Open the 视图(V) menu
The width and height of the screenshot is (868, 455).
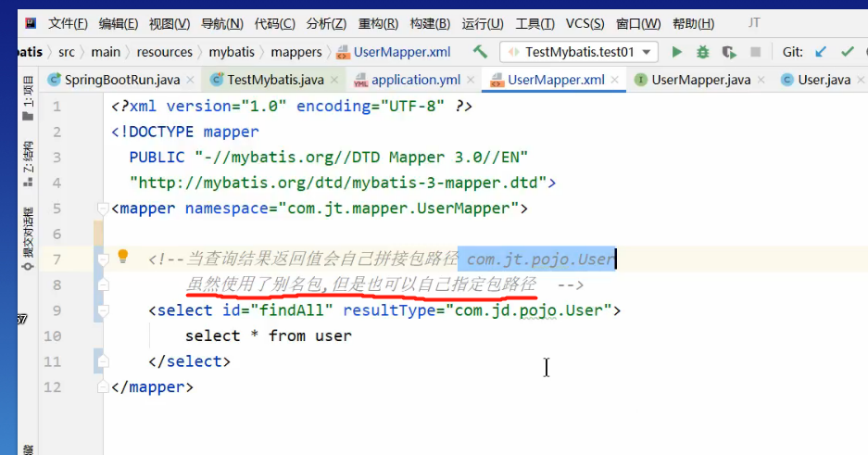[x=170, y=24]
